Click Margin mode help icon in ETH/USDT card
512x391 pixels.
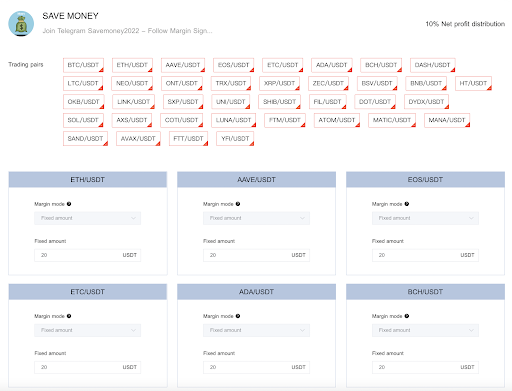[x=69, y=204]
